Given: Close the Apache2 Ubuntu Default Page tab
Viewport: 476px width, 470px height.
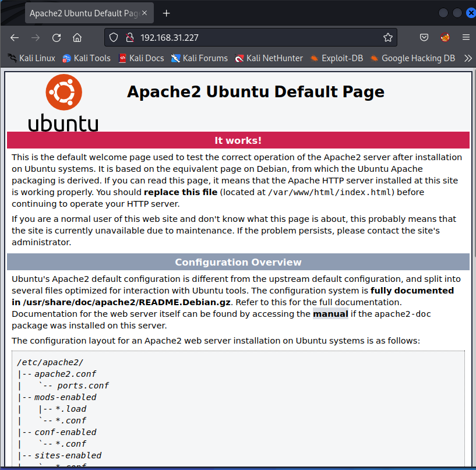Looking at the screenshot, I should coord(144,13).
